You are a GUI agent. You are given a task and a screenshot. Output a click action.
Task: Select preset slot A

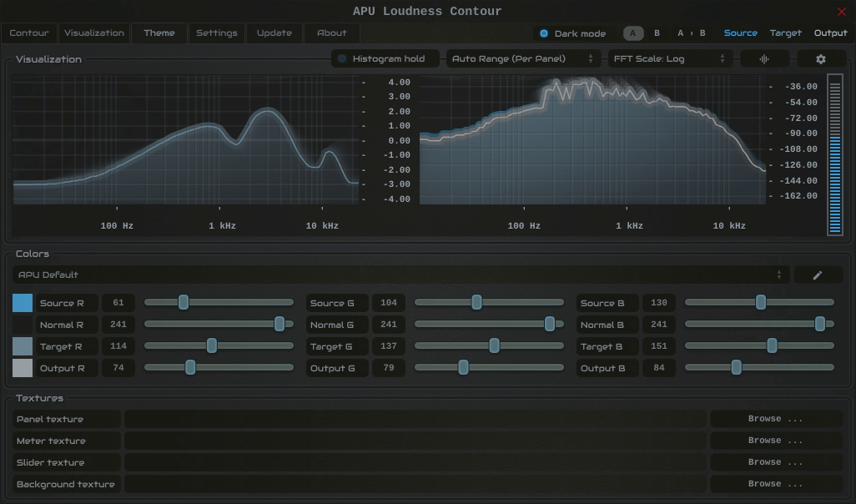point(633,33)
